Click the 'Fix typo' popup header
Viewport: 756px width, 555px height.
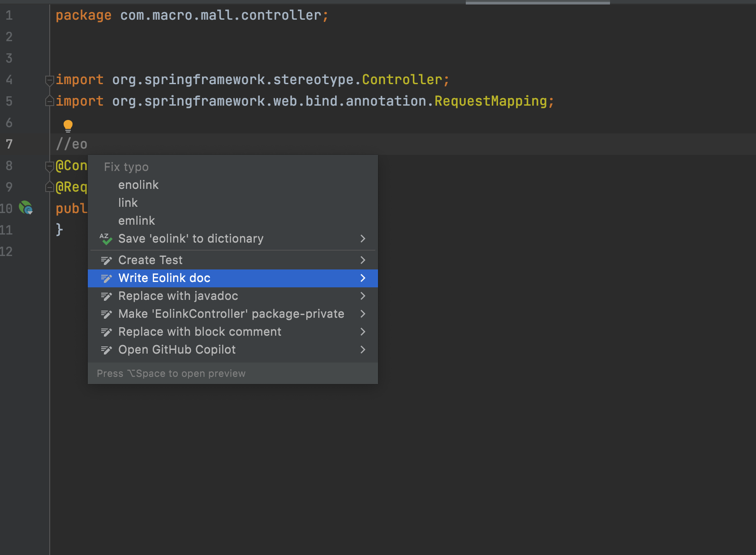tap(126, 167)
